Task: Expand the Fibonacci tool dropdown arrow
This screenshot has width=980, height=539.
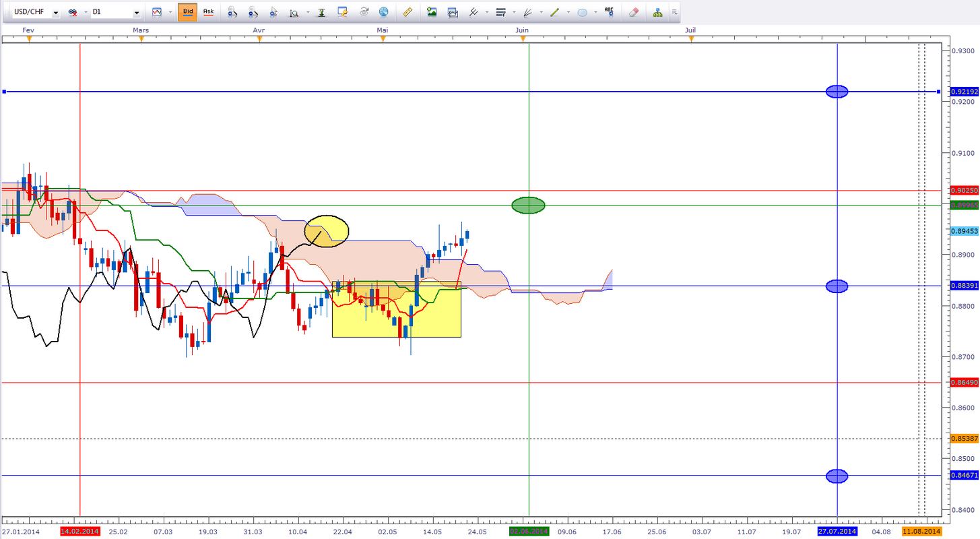Action: point(513,13)
